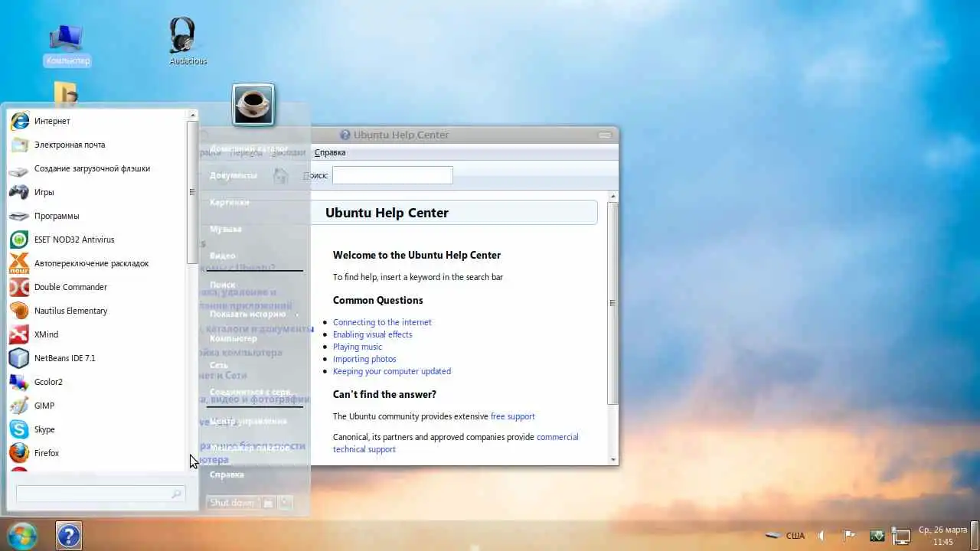Viewport: 980px width, 551px height.
Task: Open Gcolor2 color picker
Action: [x=98, y=382]
